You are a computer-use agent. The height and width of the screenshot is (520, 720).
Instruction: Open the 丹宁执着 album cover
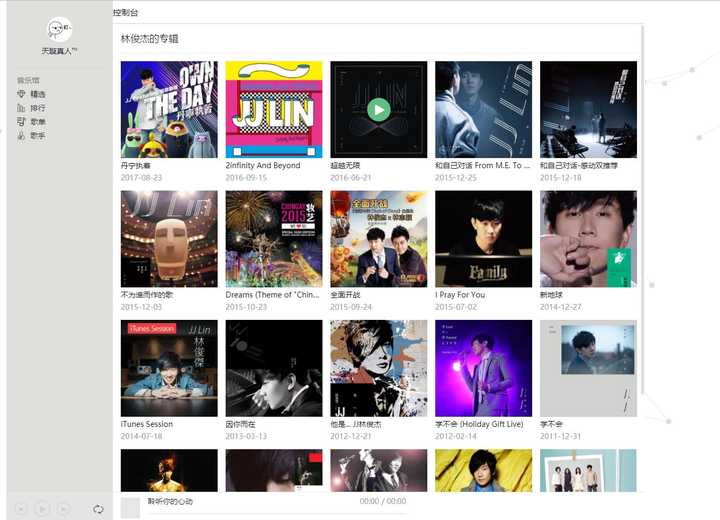[169, 110]
